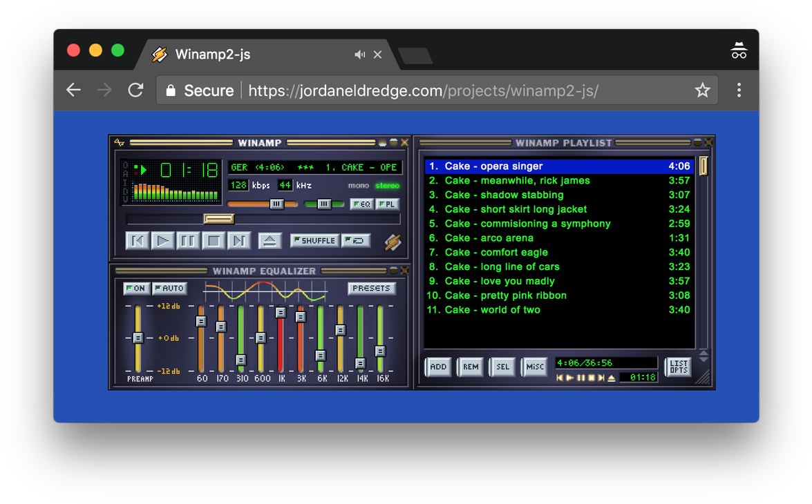
Task: Click the 3K equalizer band handle
Action: 301,316
